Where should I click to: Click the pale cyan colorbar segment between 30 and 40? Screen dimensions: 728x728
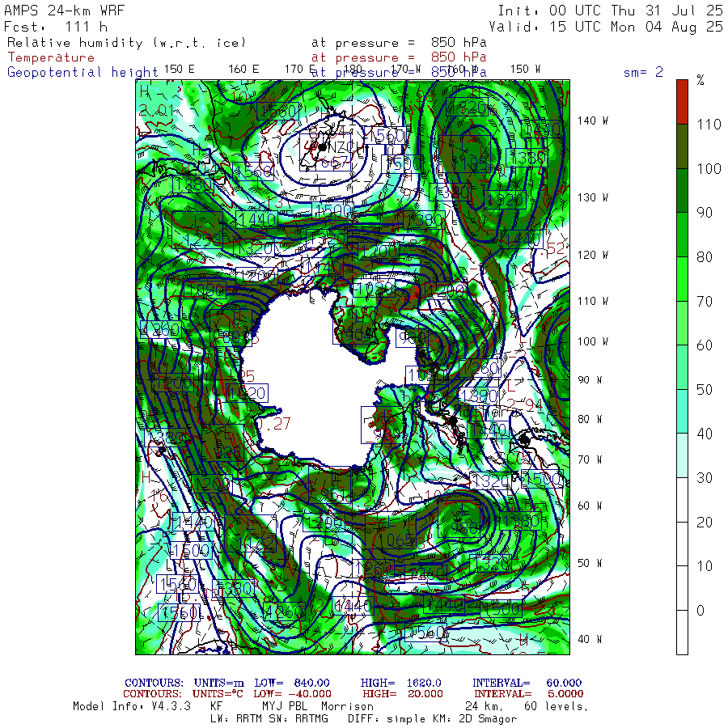pos(682,455)
